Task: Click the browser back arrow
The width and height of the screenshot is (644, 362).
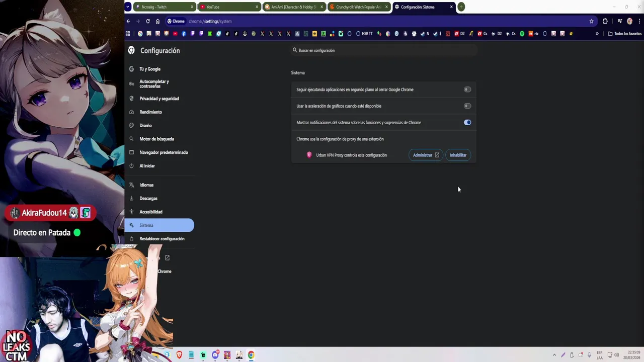Action: coord(128,21)
